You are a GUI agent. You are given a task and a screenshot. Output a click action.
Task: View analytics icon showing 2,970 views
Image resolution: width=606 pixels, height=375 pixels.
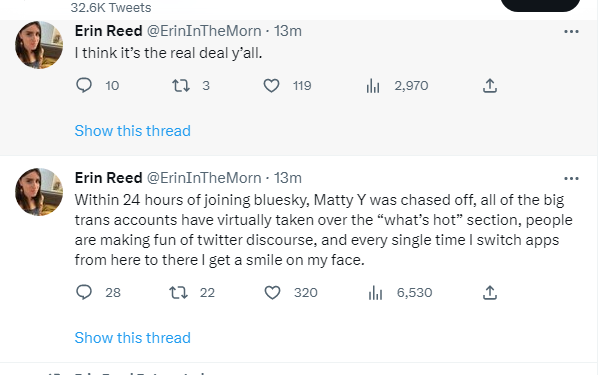coord(373,85)
